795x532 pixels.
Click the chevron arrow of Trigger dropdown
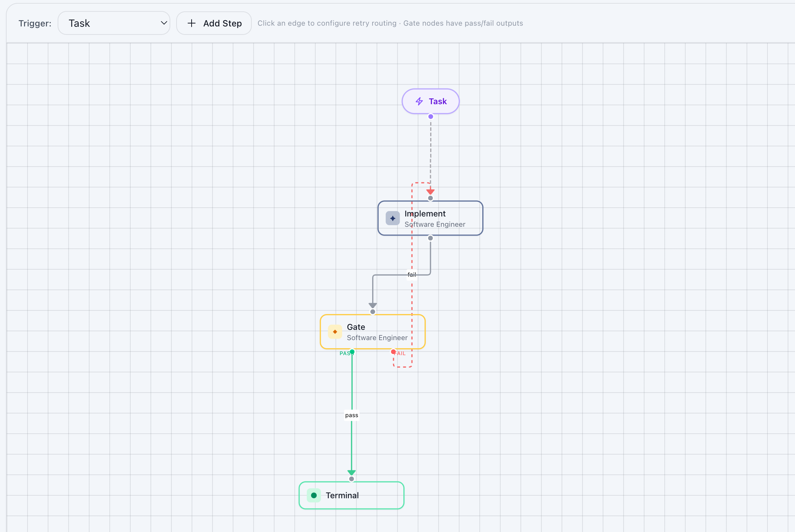(164, 23)
